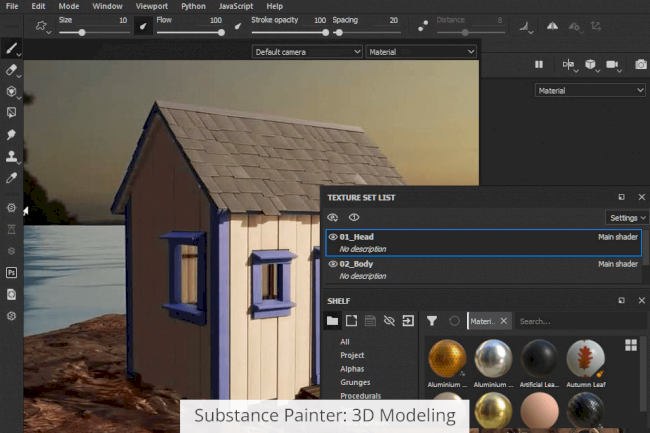Click the Shelf filter funnel icon
The height and width of the screenshot is (433, 650).
[432, 321]
